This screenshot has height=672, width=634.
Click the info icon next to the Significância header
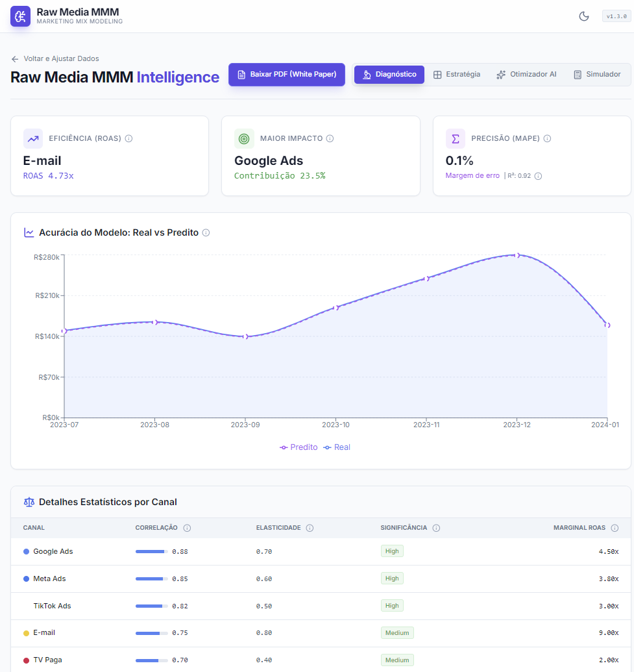pyautogui.click(x=436, y=528)
